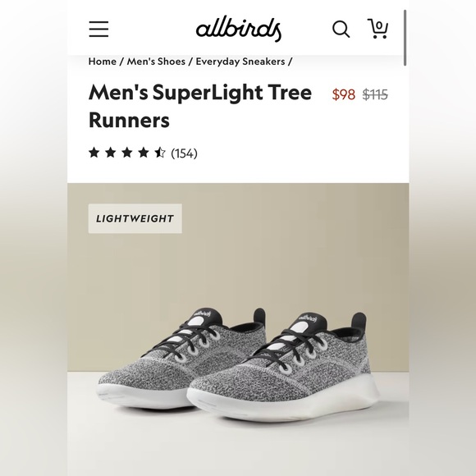The height and width of the screenshot is (476, 476).
Task: Select the LIGHTWEIGHT product badge
Action: 135,218
